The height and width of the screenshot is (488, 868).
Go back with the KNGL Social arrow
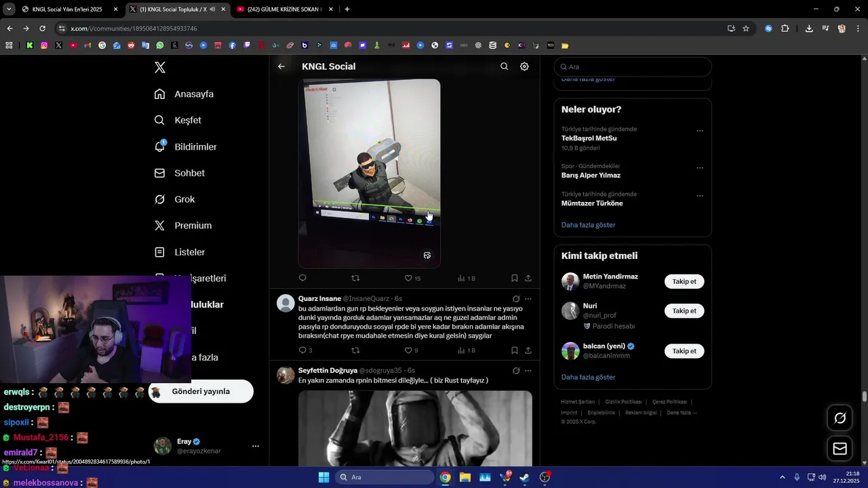point(281,66)
